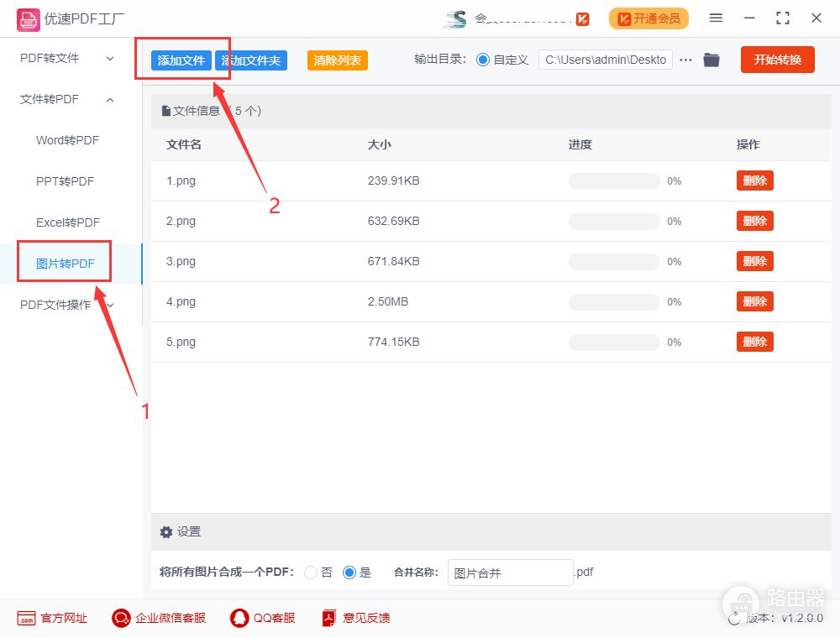The image size is (840, 638).
Task: Collapse the 文件转PDF section
Action: coord(69,99)
